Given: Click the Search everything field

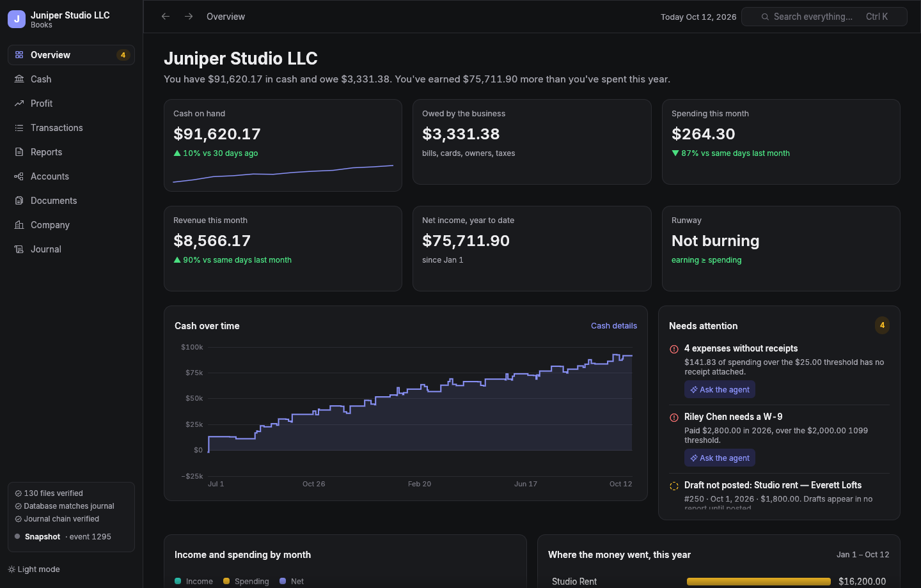Looking at the screenshot, I should [824, 17].
